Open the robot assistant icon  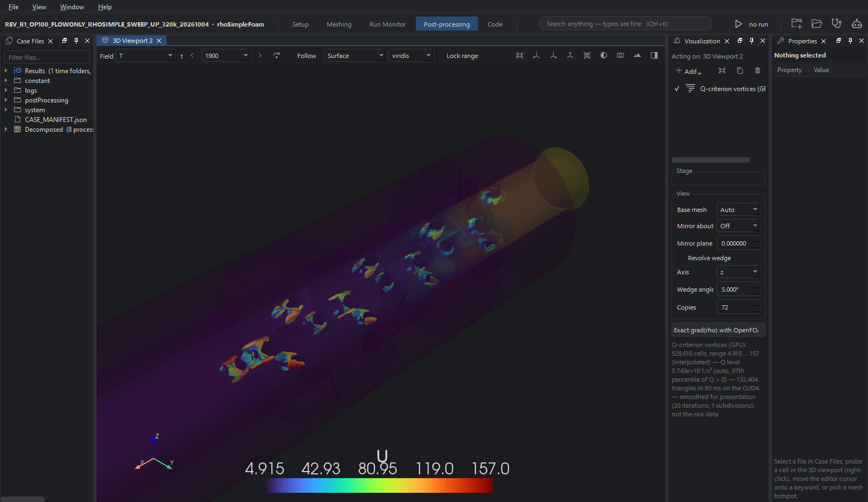[857, 23]
